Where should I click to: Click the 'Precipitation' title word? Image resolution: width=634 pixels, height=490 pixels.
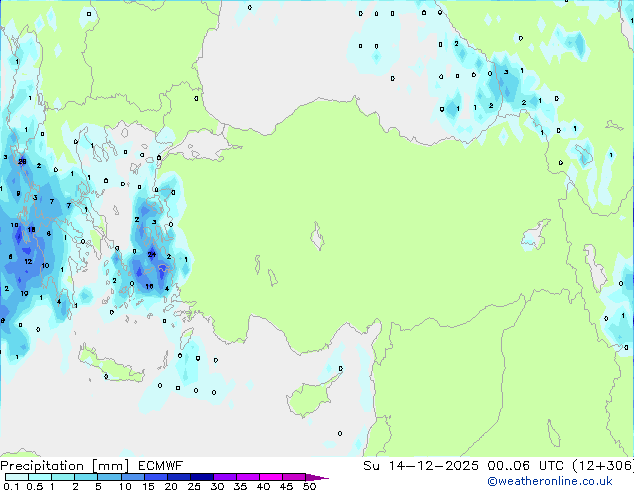(x=42, y=466)
